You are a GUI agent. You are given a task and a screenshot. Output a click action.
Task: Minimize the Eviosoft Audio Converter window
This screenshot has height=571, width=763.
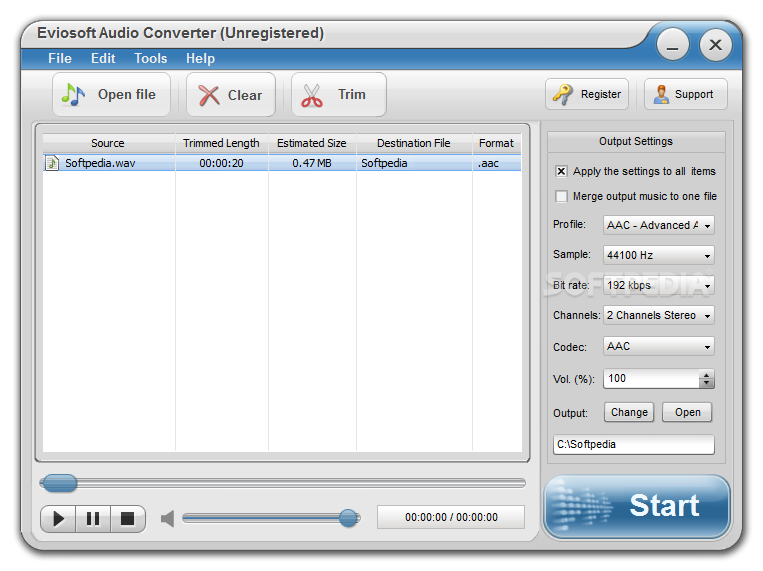(x=672, y=45)
